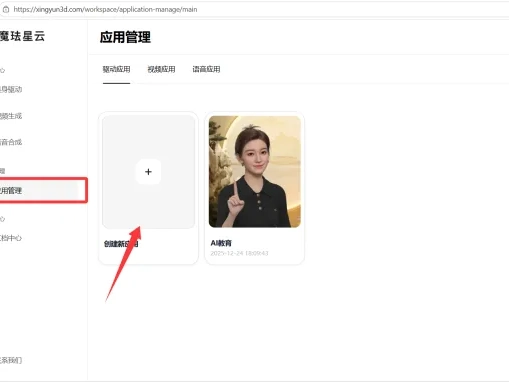Click the 魔珐星云 logo
The image size is (509, 382).
[22, 36]
